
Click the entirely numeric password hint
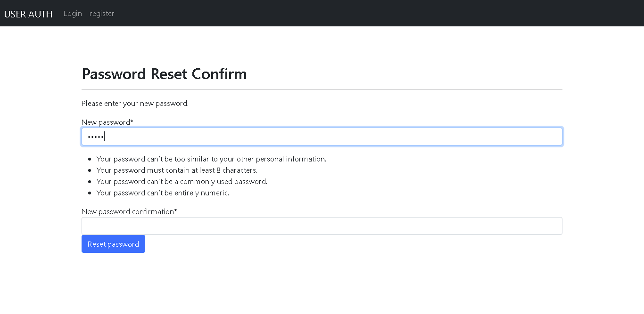coord(163,193)
